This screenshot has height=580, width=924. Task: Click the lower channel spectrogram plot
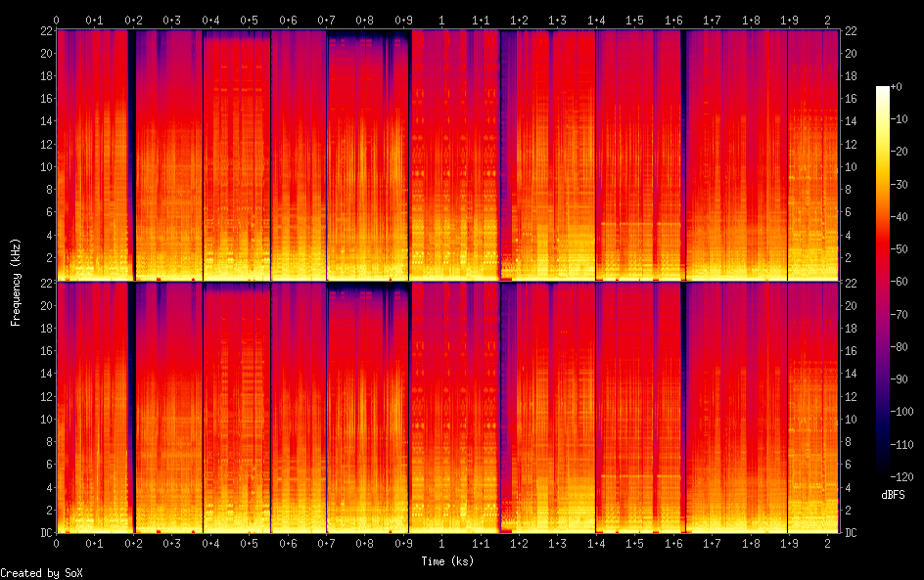click(447, 408)
